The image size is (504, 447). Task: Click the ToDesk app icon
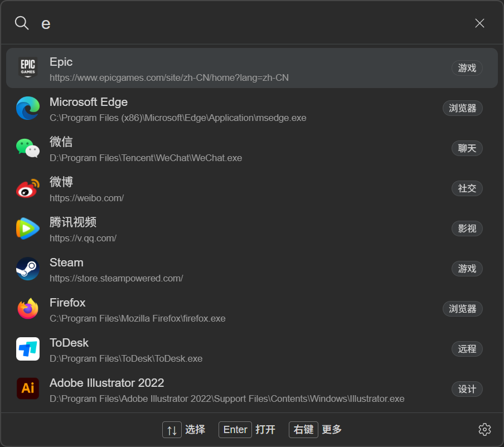pyautogui.click(x=28, y=349)
